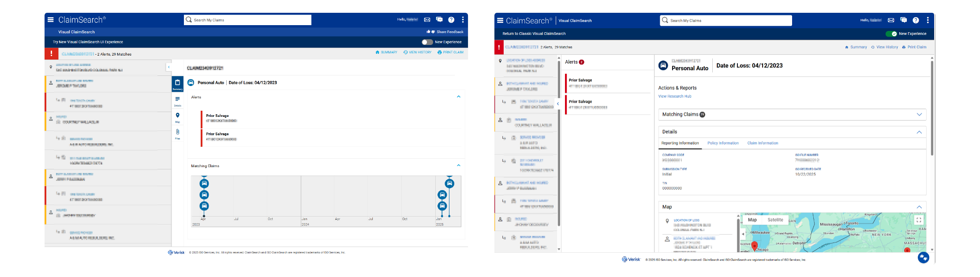Image resolution: width=980 pixels, height=277 pixels.
Task: Switch to Claim Information tab
Action: tap(763, 143)
